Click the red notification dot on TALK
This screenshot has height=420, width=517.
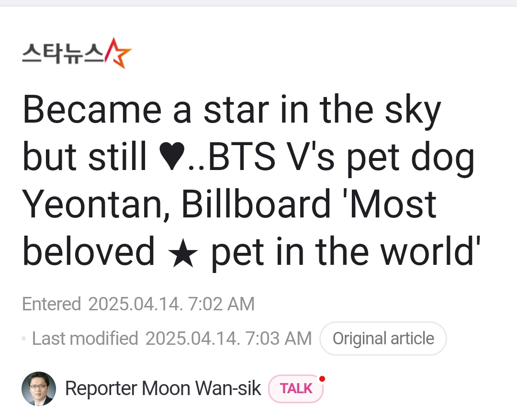coord(322,379)
